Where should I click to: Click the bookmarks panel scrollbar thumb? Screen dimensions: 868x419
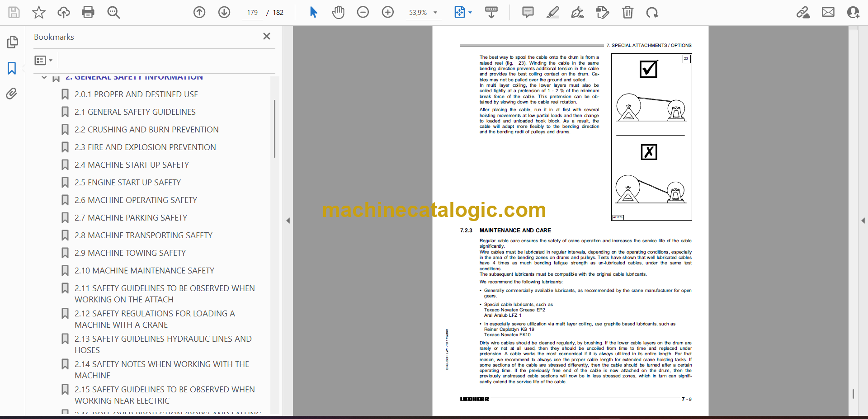274,129
